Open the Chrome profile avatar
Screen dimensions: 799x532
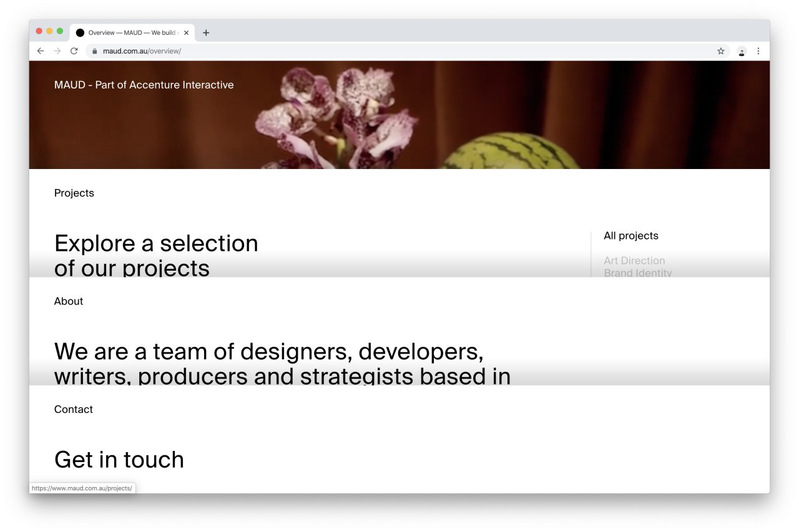pyautogui.click(x=742, y=51)
